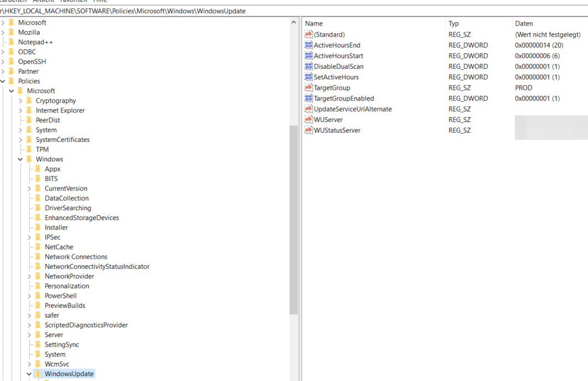The width and height of the screenshot is (588, 381).
Task: Collapse the Policies tree node
Action: tap(4, 80)
